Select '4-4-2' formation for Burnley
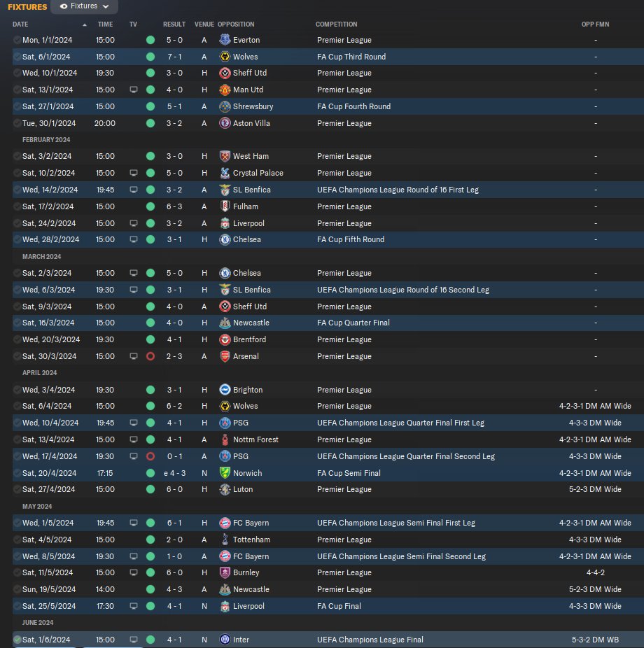 pos(595,572)
